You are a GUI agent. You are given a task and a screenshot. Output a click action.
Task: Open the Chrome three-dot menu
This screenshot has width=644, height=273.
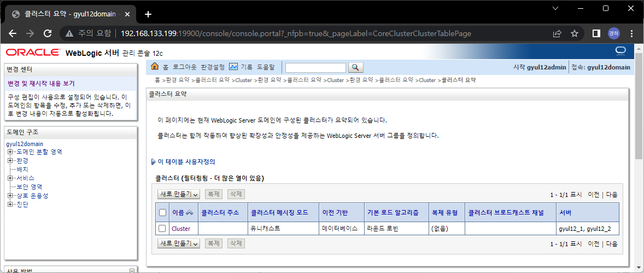tap(631, 33)
